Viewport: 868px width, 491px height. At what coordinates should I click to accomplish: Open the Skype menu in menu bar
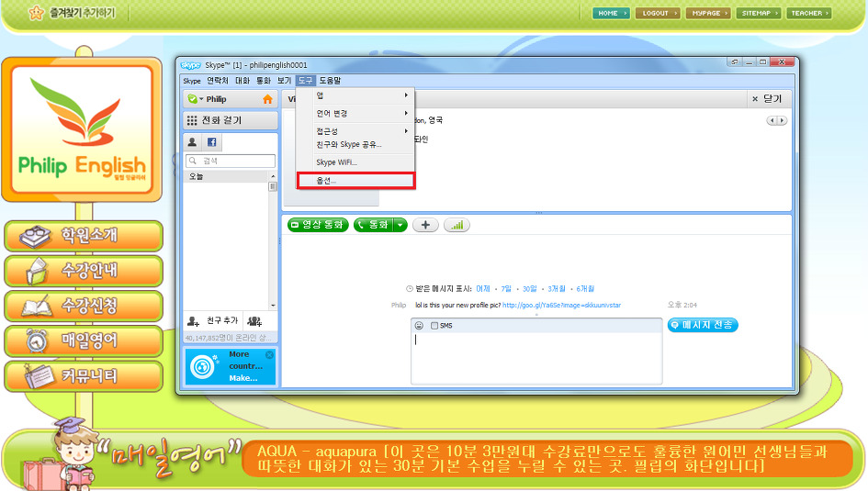192,80
